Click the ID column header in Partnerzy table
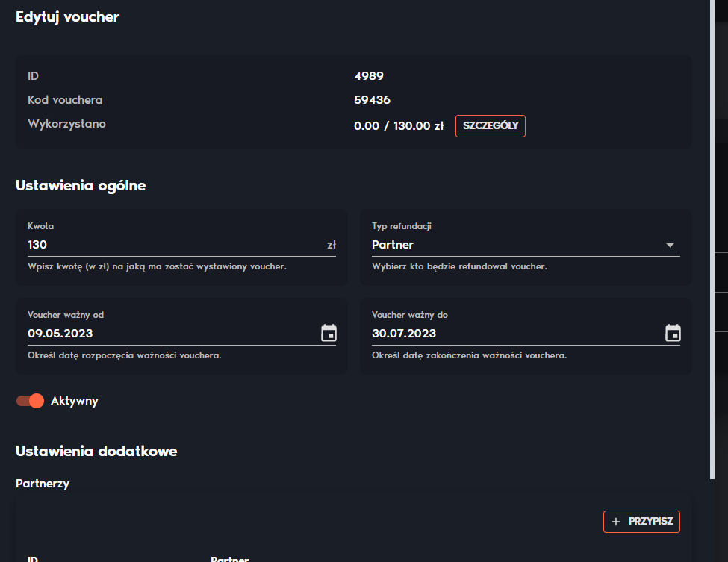The height and width of the screenshot is (562, 728). point(33,559)
